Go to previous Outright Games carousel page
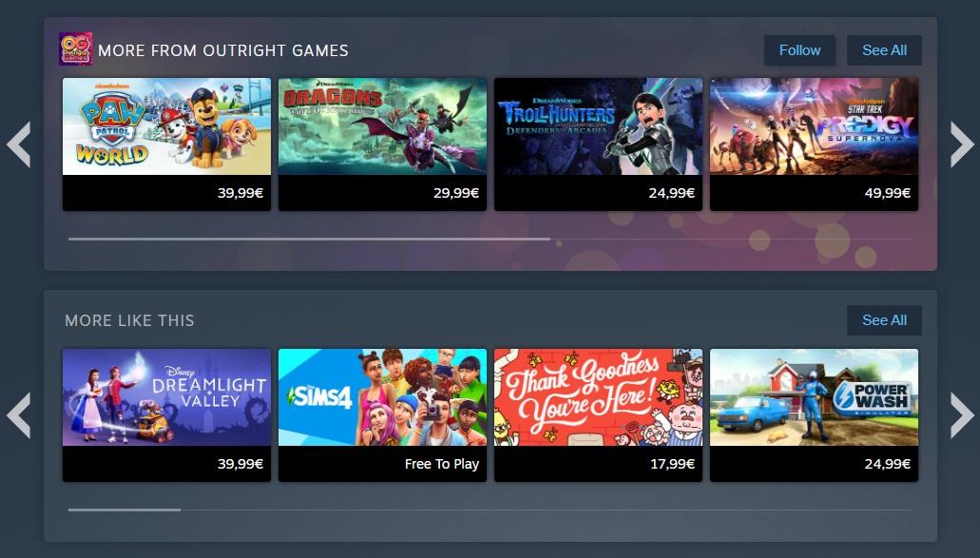Image resolution: width=980 pixels, height=558 pixels. [19, 145]
